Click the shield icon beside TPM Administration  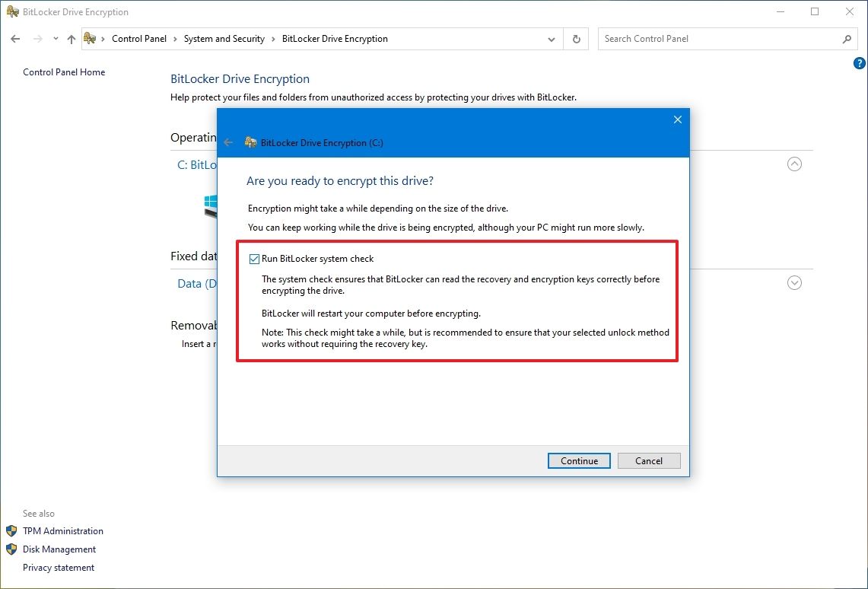coord(11,530)
